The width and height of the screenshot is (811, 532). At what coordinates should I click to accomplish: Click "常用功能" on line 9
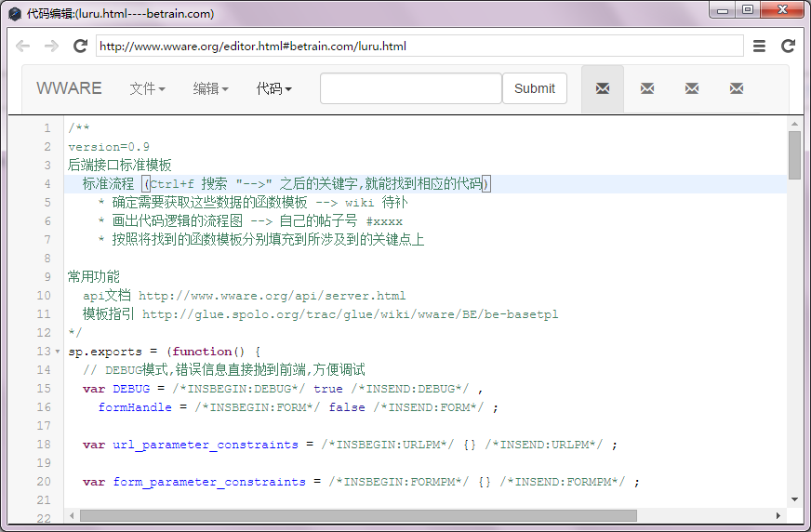click(x=94, y=277)
